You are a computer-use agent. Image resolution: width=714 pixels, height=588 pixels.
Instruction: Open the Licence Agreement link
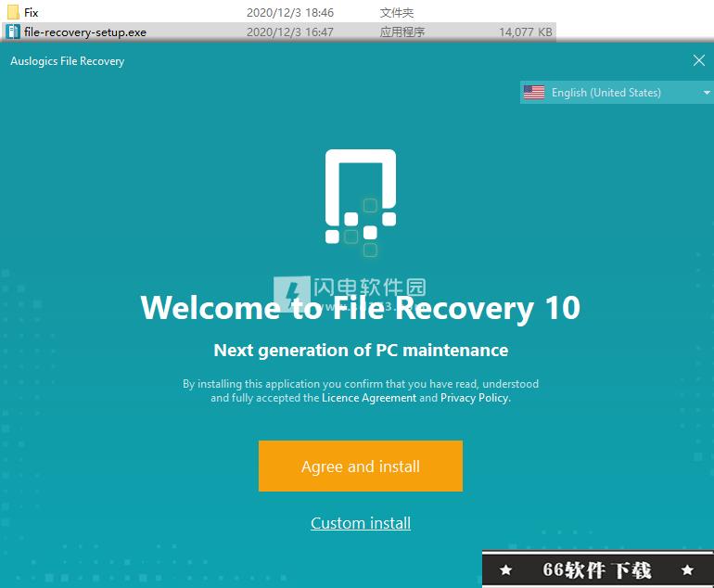(x=369, y=398)
